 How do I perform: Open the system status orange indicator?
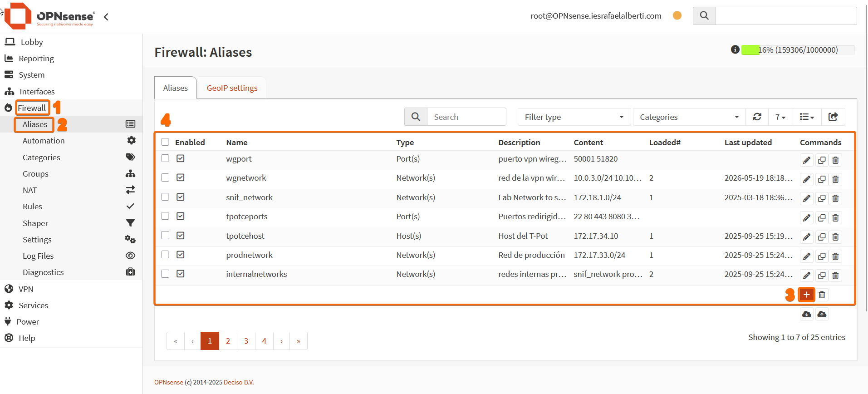(x=677, y=15)
